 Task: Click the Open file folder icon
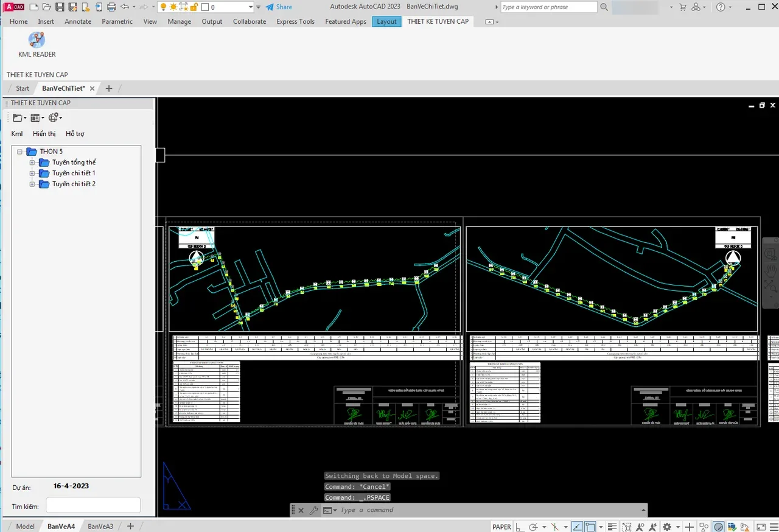point(46,7)
